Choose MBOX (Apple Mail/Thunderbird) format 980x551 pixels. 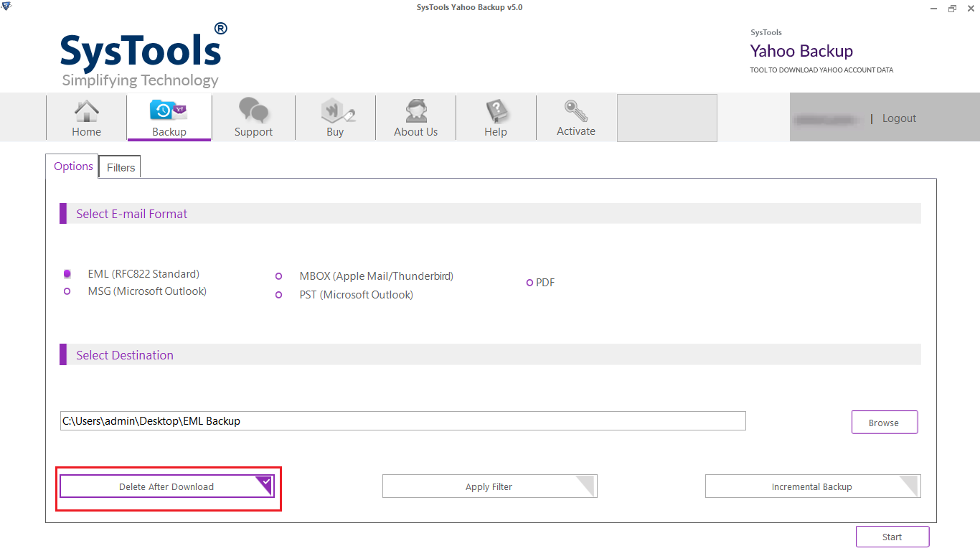coord(364,276)
